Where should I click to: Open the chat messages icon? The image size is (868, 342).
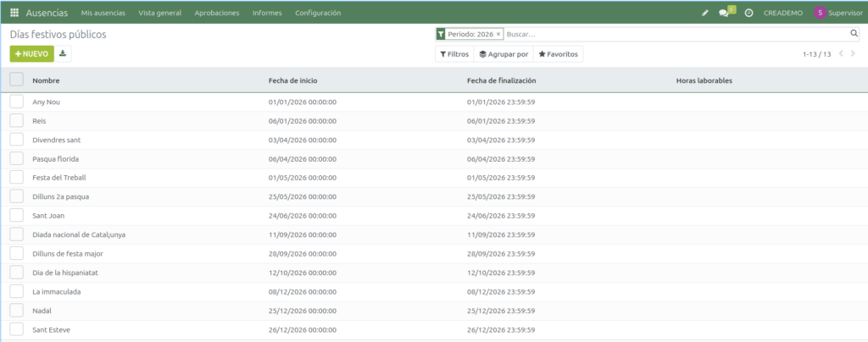724,13
